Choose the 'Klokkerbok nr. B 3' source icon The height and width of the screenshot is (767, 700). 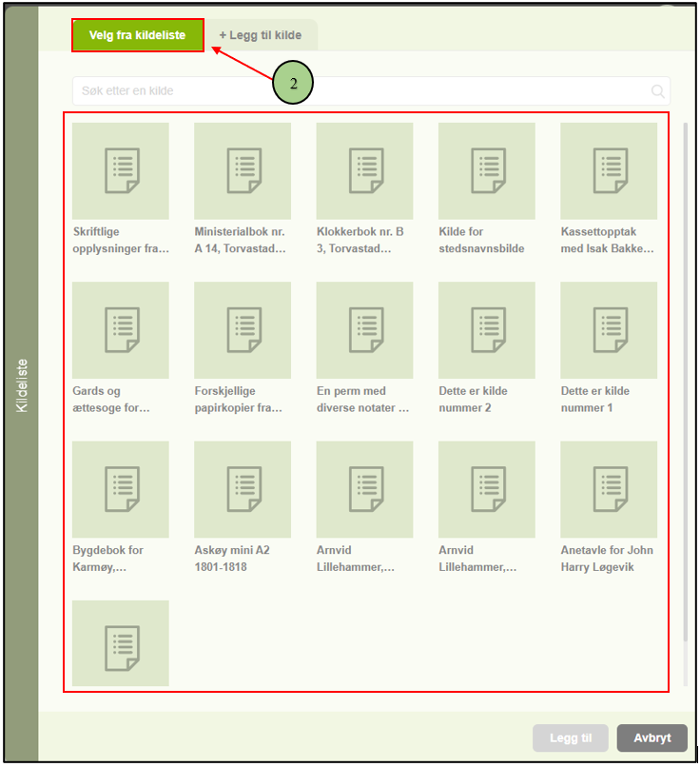[364, 171]
